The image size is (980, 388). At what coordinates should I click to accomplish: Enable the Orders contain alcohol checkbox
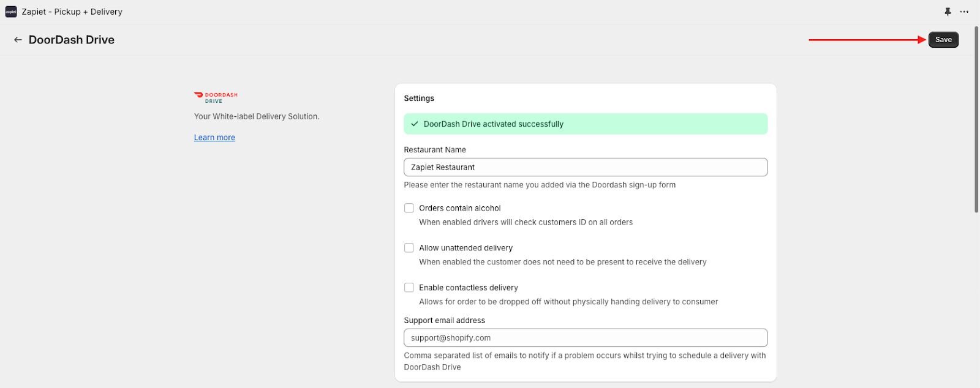409,208
